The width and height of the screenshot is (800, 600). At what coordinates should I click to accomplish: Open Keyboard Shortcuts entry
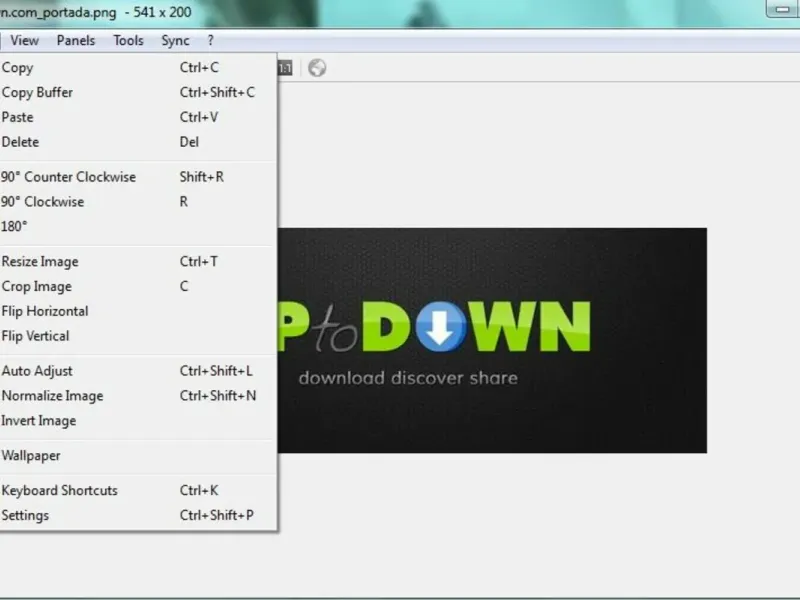coord(138,490)
